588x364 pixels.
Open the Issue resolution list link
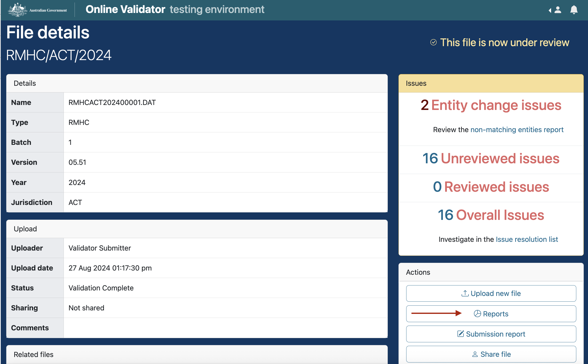(527, 239)
